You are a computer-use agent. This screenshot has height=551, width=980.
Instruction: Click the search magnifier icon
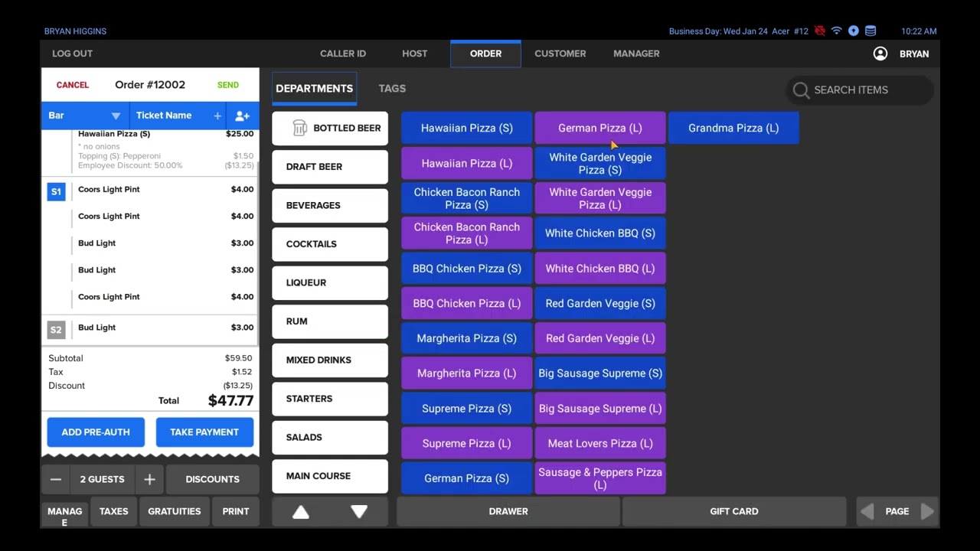pos(801,90)
